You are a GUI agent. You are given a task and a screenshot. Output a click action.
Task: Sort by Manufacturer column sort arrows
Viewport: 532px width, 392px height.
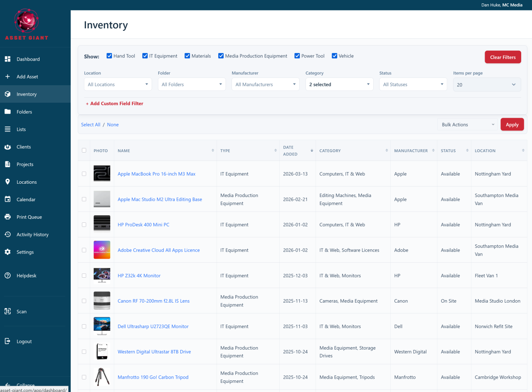coord(433,150)
